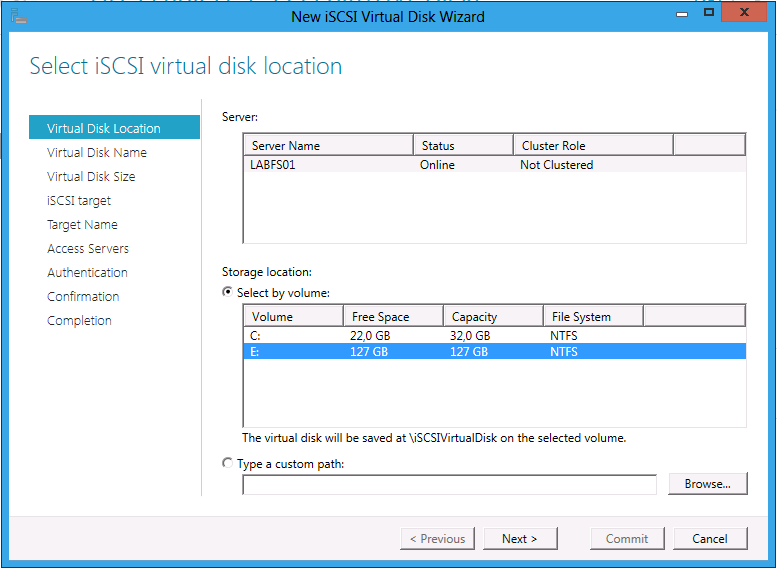Screen dimensions: 777x568
Task: Open the iSCSI target step
Action: (79, 200)
